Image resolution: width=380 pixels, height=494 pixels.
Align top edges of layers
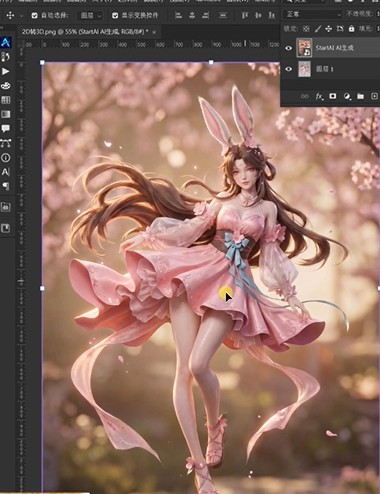tap(245, 15)
